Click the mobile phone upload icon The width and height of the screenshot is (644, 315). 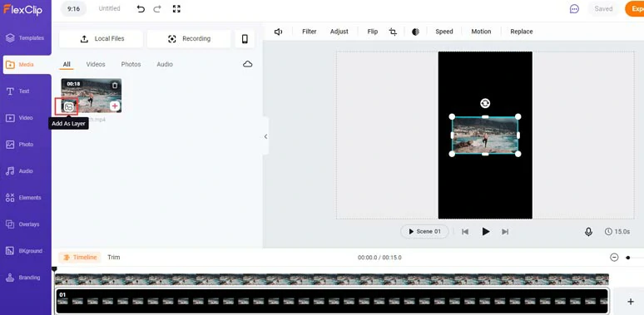pyautogui.click(x=245, y=38)
